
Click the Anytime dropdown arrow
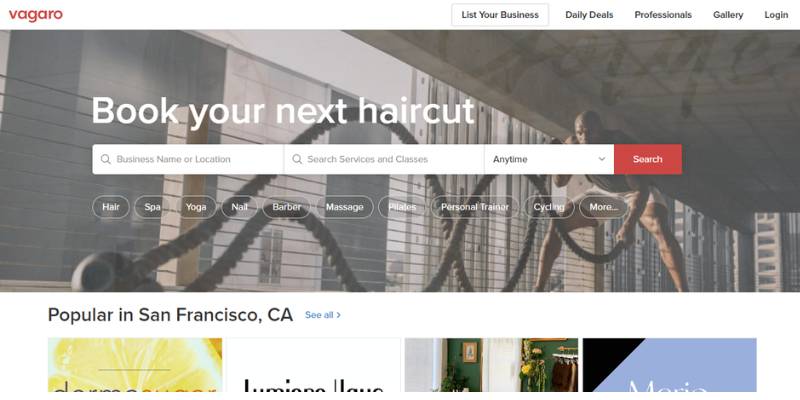[602, 159]
